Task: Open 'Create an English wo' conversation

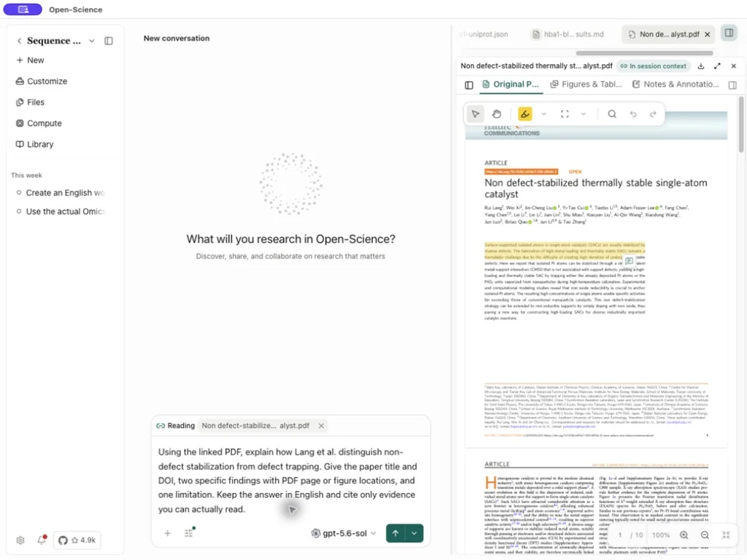Action: pos(61,192)
